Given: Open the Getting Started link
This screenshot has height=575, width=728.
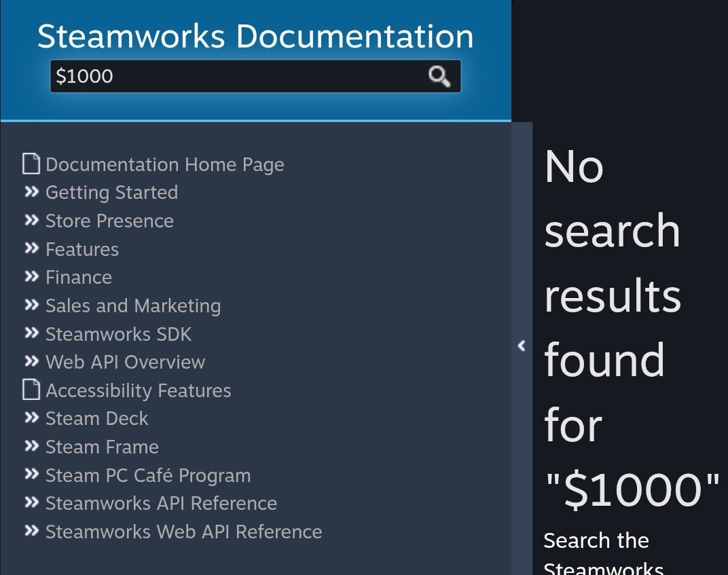Looking at the screenshot, I should pyautogui.click(x=112, y=193).
